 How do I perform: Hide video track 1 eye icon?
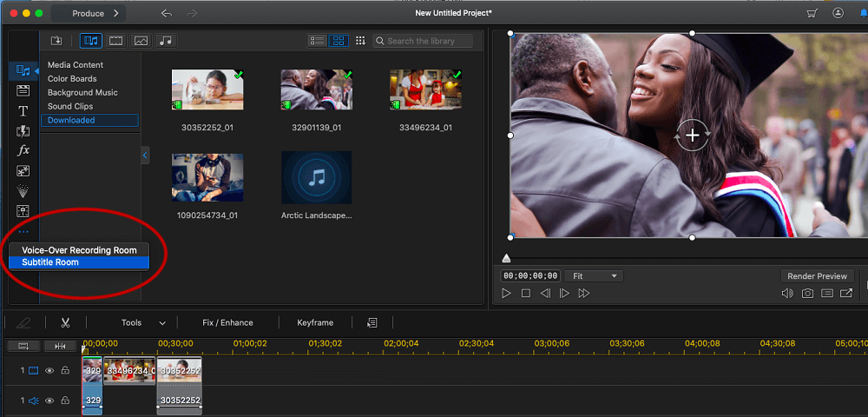tap(49, 370)
